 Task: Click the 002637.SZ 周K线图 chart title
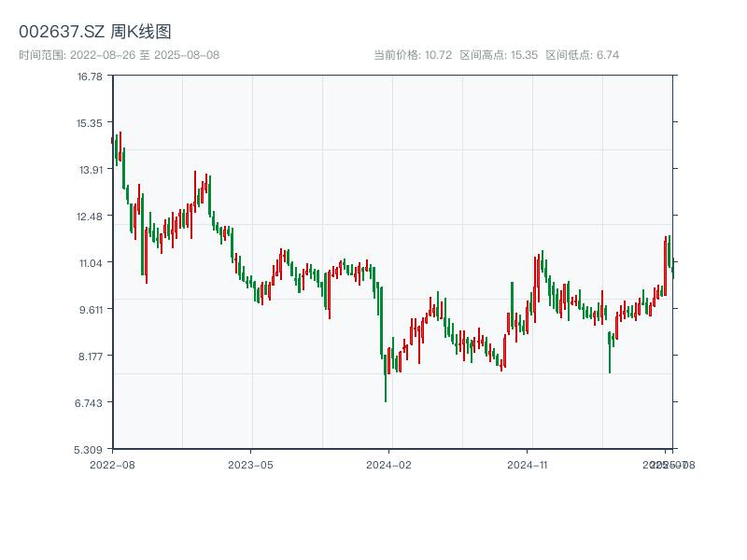pos(95,33)
